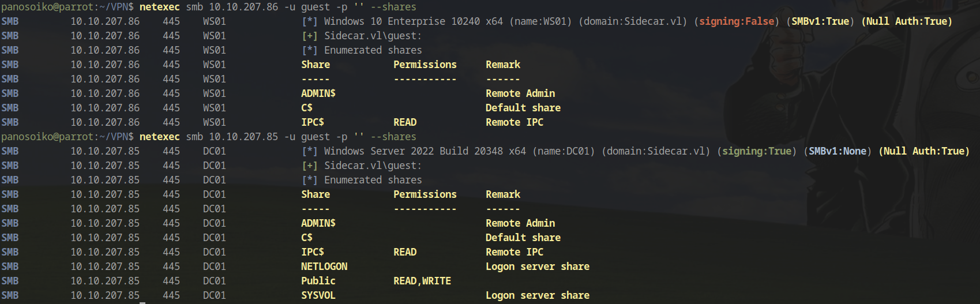This screenshot has width=980, height=304.
Task: Click Logon server share remark for NETLOGON
Action: coord(538,267)
